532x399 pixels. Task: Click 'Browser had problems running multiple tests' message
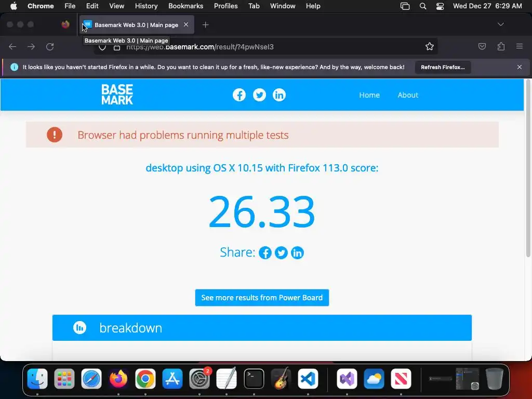click(x=183, y=135)
